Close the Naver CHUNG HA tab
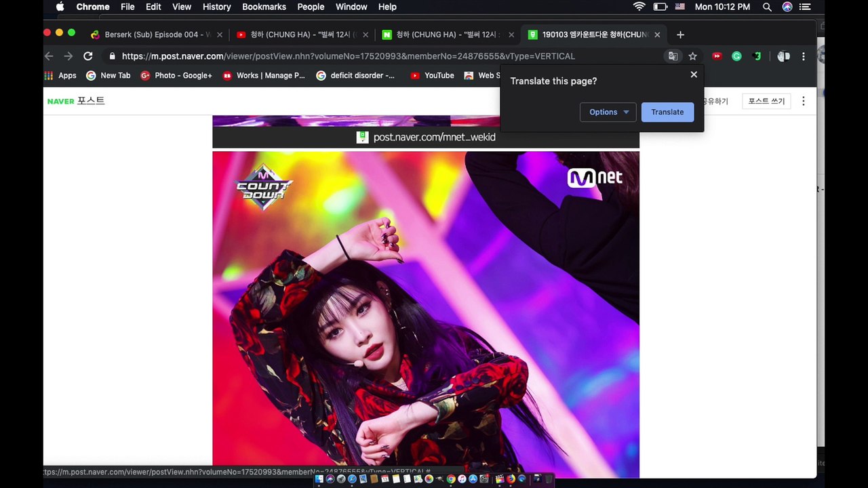The image size is (868, 488). tap(511, 35)
